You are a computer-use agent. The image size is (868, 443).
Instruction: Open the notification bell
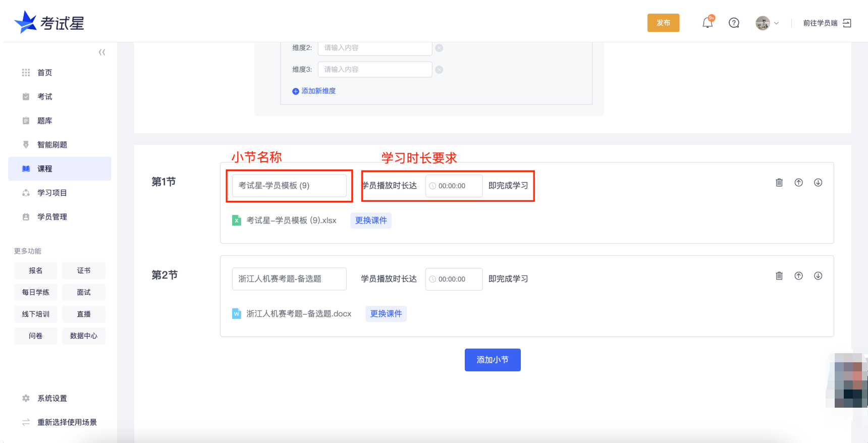pos(708,23)
